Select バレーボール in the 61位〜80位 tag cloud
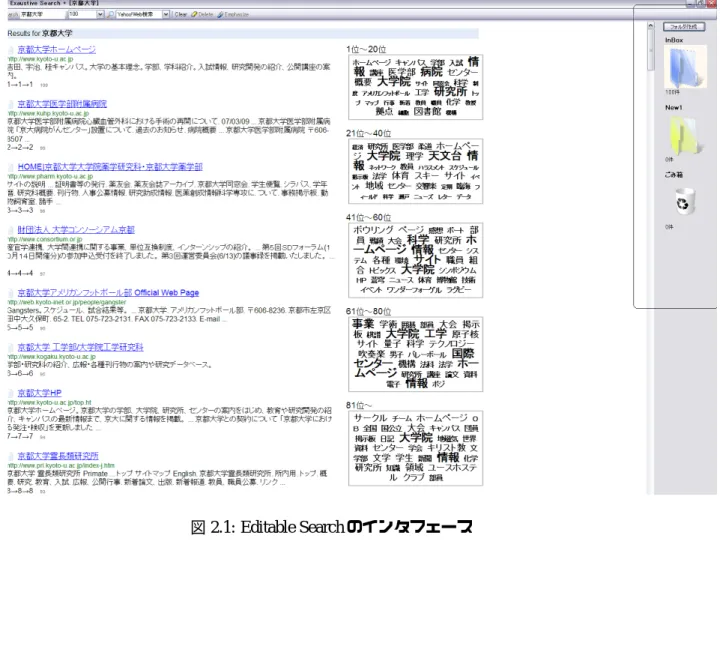 point(427,354)
